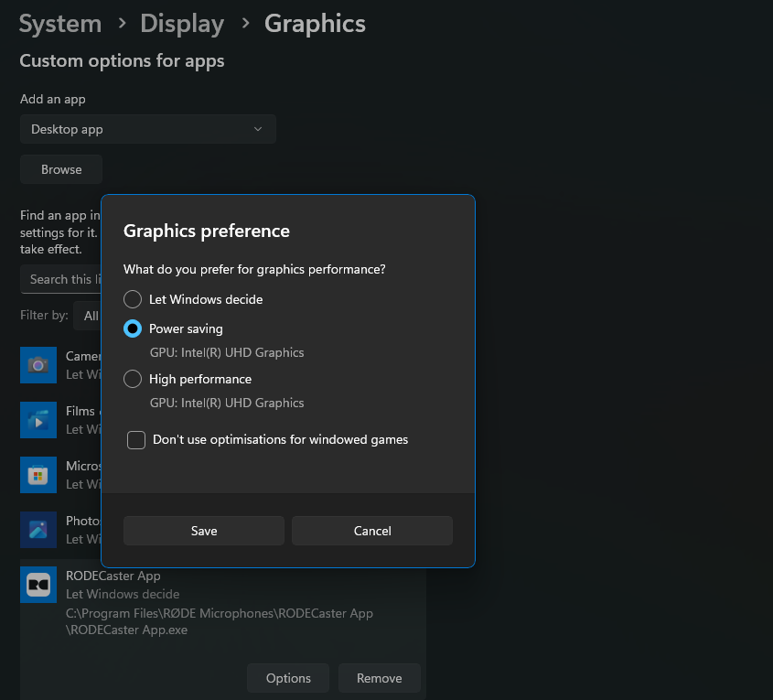Open the Desktop app dropdown
Screen dimensions: 773x700
point(147,129)
